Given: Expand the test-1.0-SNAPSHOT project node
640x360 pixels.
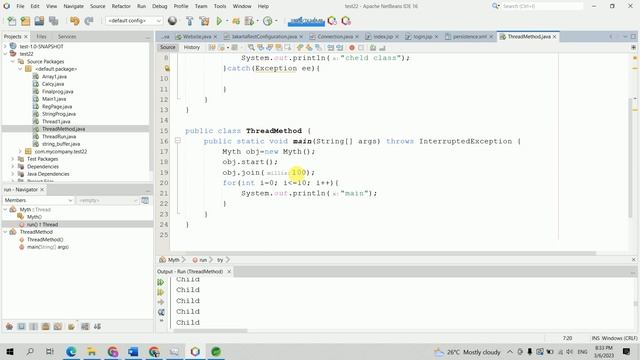Looking at the screenshot, I should click(5, 47).
